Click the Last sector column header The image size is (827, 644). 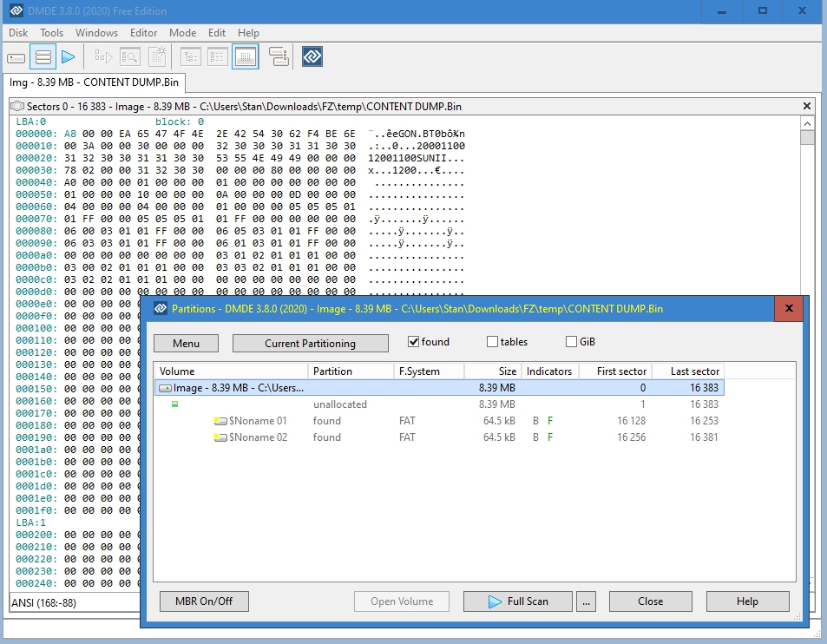pos(688,371)
